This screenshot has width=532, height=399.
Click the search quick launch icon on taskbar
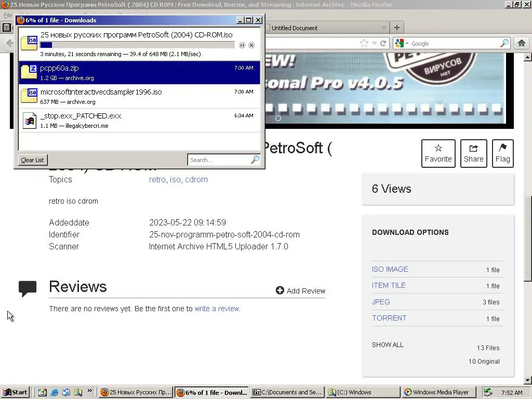78,392
